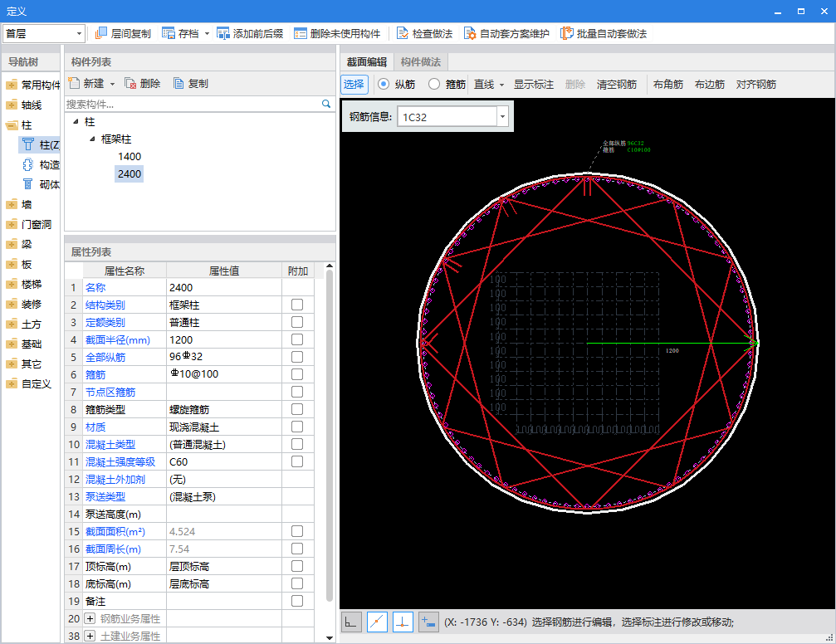Collapse the 框架柱 tree node
The image size is (836, 644).
point(92,139)
